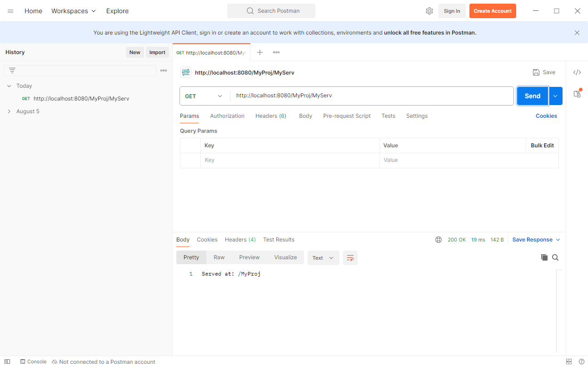This screenshot has height=367, width=588.
Task: Click the request URL input field
Action: tap(372, 96)
